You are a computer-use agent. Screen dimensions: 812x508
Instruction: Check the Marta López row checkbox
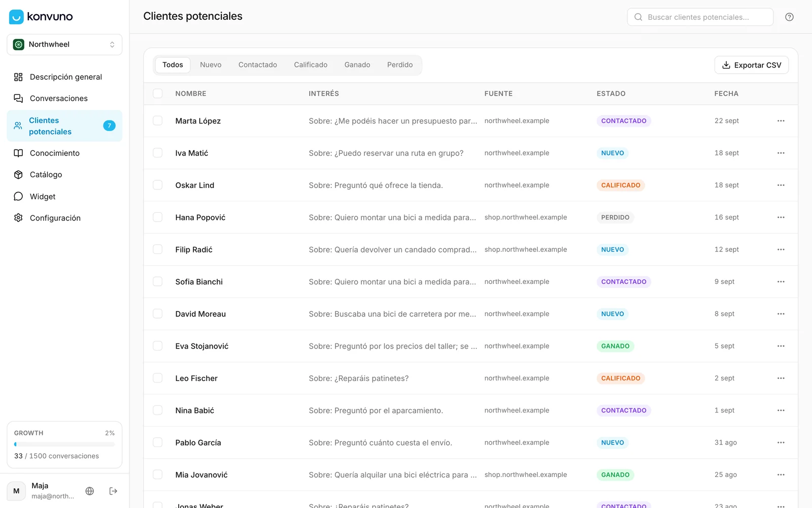(158, 121)
